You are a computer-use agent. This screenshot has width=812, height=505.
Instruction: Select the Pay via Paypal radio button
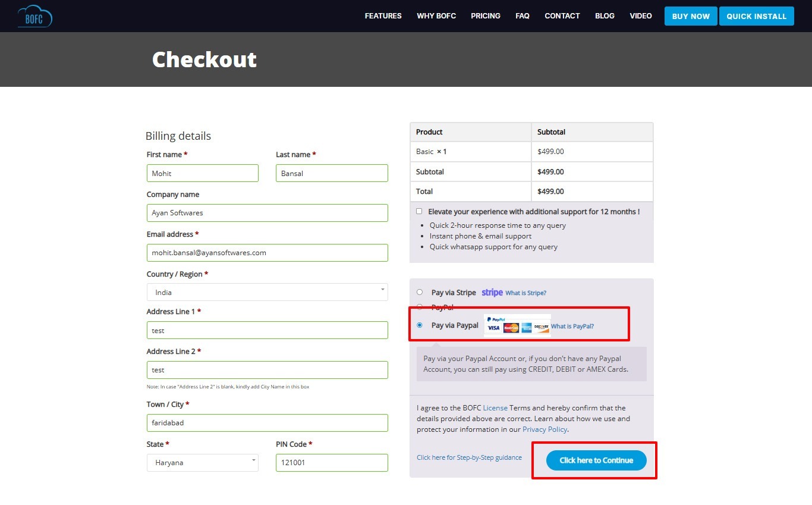pos(420,325)
